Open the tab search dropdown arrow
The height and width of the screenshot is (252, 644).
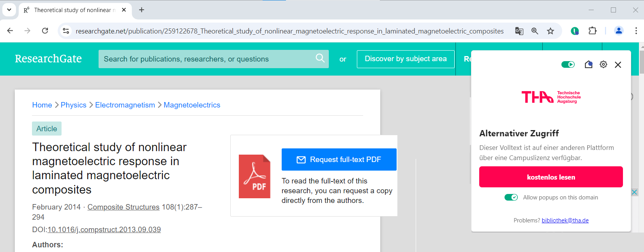click(9, 10)
